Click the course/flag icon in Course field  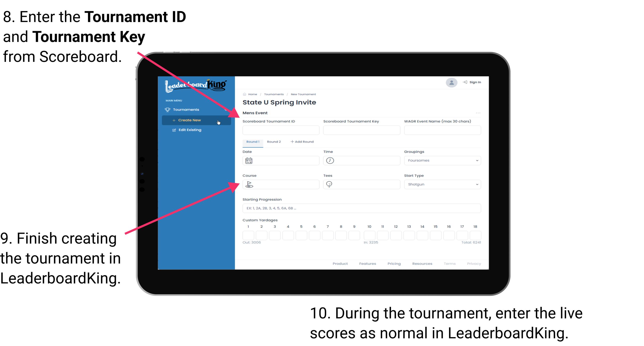tap(249, 184)
